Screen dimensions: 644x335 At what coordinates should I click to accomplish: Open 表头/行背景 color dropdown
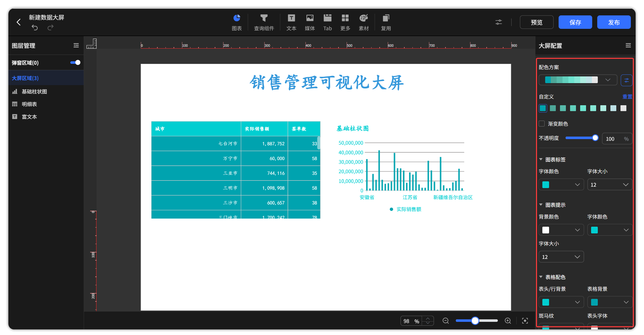click(x=561, y=302)
